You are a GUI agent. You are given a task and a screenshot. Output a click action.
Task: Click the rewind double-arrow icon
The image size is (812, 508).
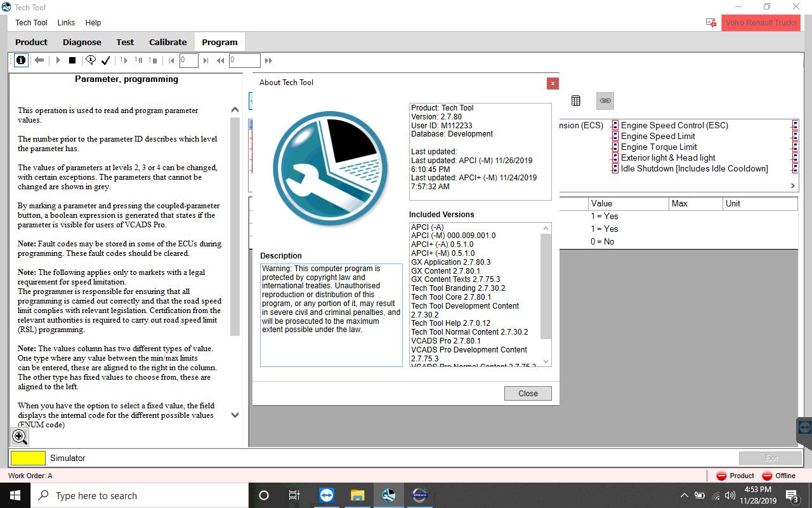coord(221,60)
